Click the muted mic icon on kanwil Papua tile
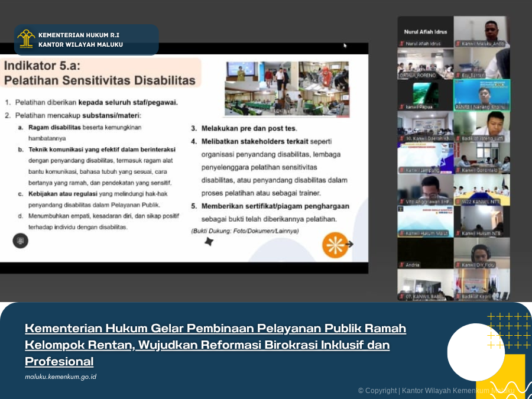 pos(402,107)
